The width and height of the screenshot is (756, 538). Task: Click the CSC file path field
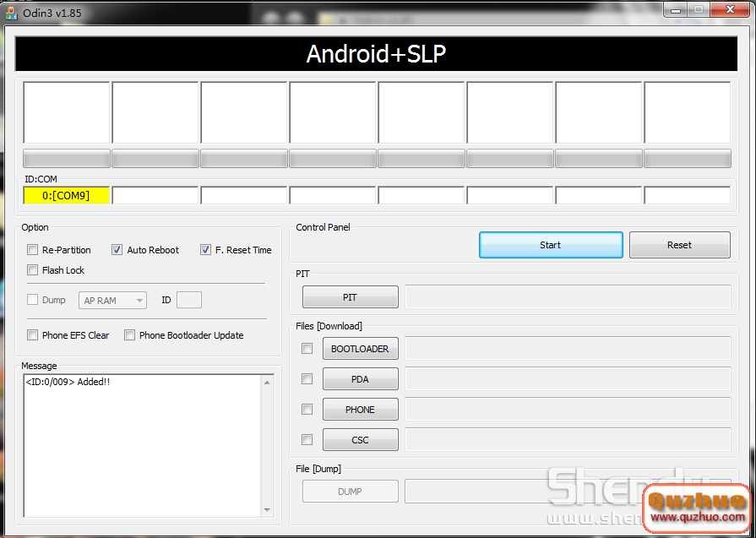click(x=568, y=440)
